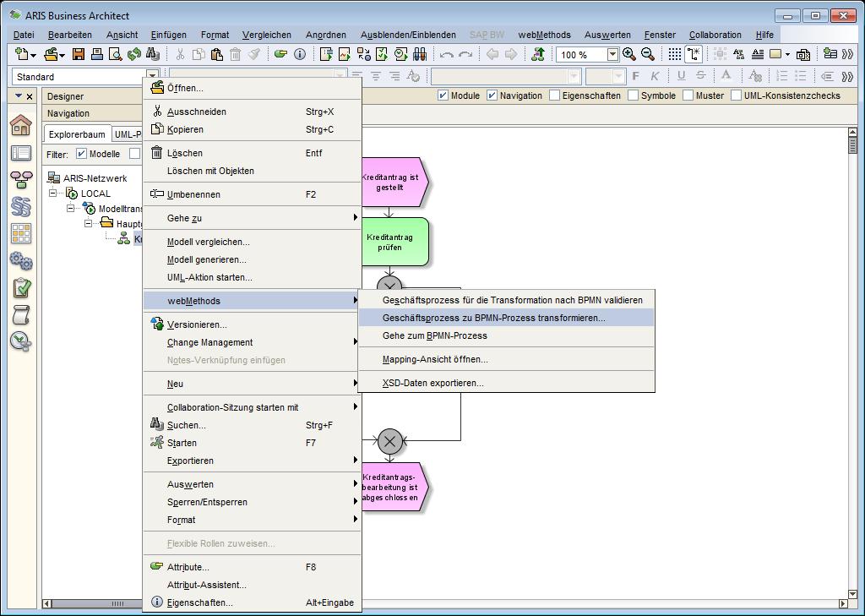
Task: Toggle the grid display icon
Action: point(674,55)
